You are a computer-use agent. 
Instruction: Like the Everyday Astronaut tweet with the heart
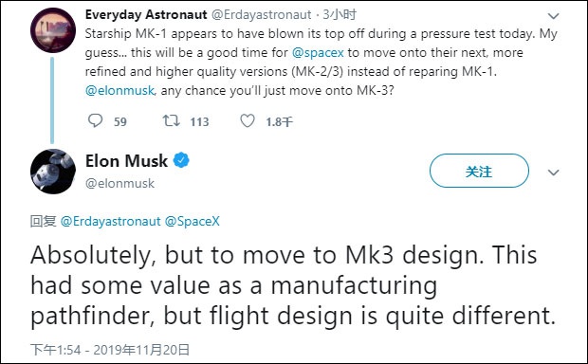pos(248,120)
